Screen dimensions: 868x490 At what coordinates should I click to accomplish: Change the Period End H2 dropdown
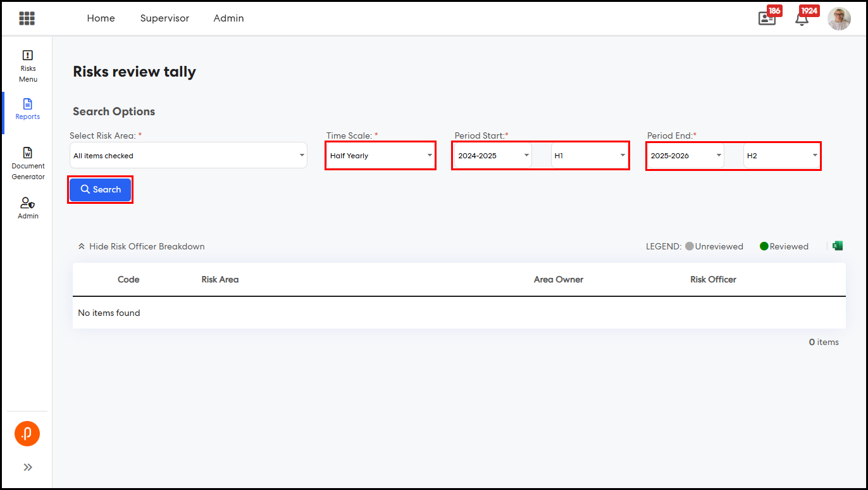[x=781, y=156]
